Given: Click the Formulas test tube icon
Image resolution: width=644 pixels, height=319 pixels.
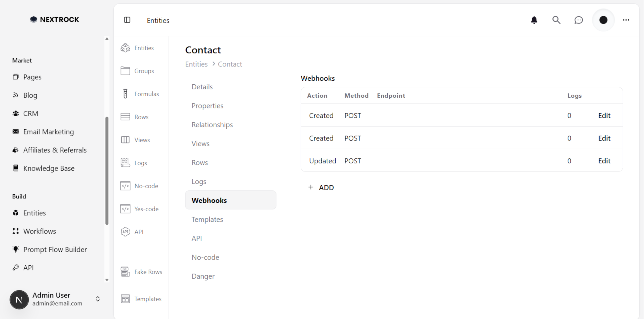Looking at the screenshot, I should (x=125, y=94).
